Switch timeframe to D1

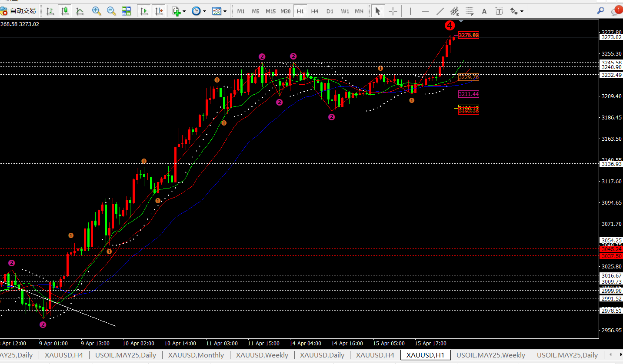330,11
